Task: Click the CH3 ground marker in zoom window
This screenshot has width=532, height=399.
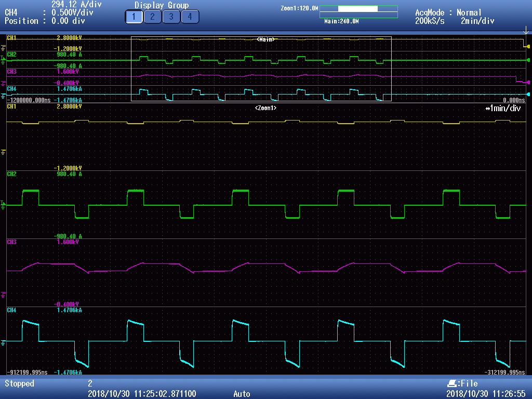Action: (x=4, y=295)
